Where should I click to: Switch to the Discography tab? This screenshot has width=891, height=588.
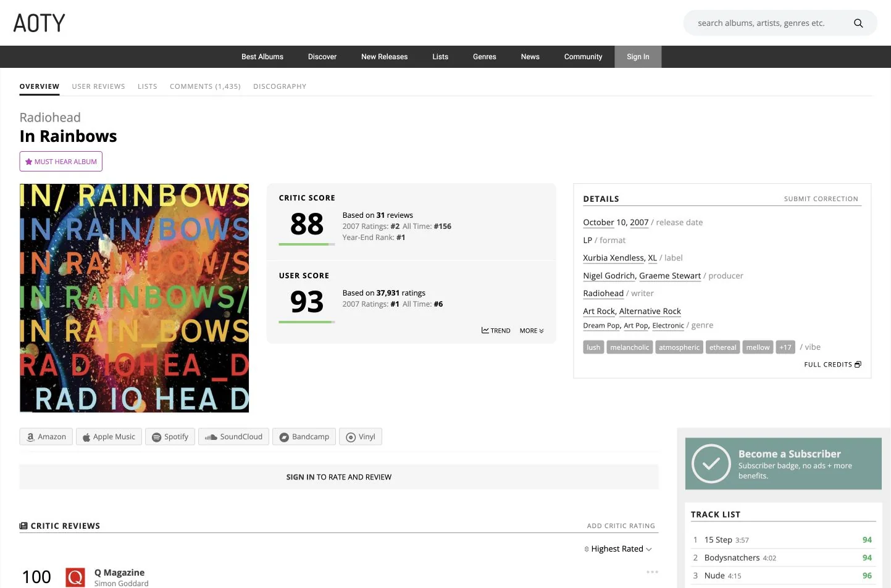[x=280, y=86]
